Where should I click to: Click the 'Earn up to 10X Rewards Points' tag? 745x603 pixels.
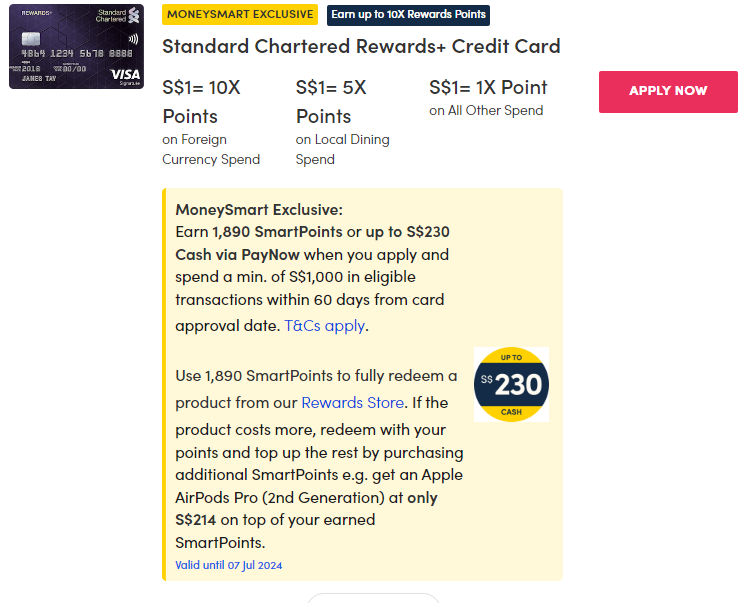point(408,15)
